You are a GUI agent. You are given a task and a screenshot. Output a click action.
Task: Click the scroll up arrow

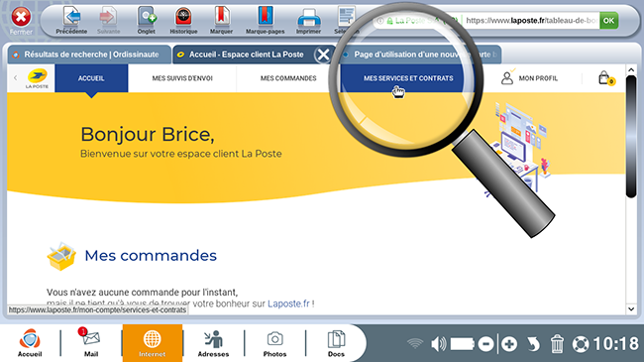[631, 70]
